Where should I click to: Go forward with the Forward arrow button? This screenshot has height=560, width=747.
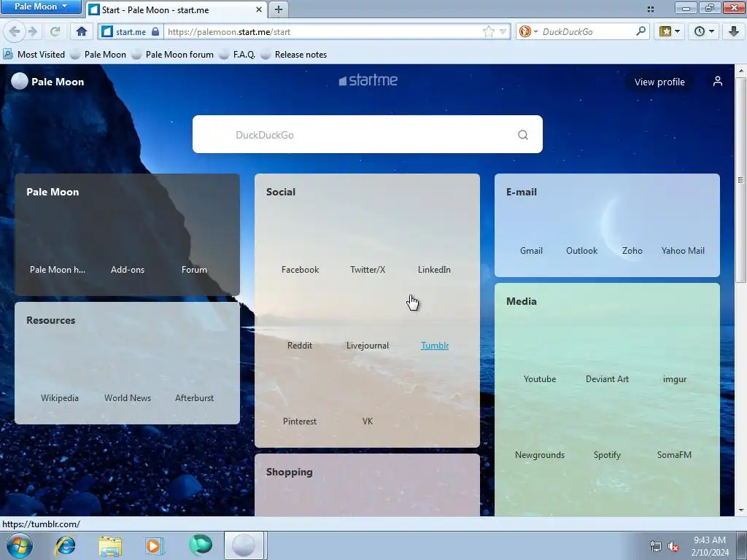(32, 32)
